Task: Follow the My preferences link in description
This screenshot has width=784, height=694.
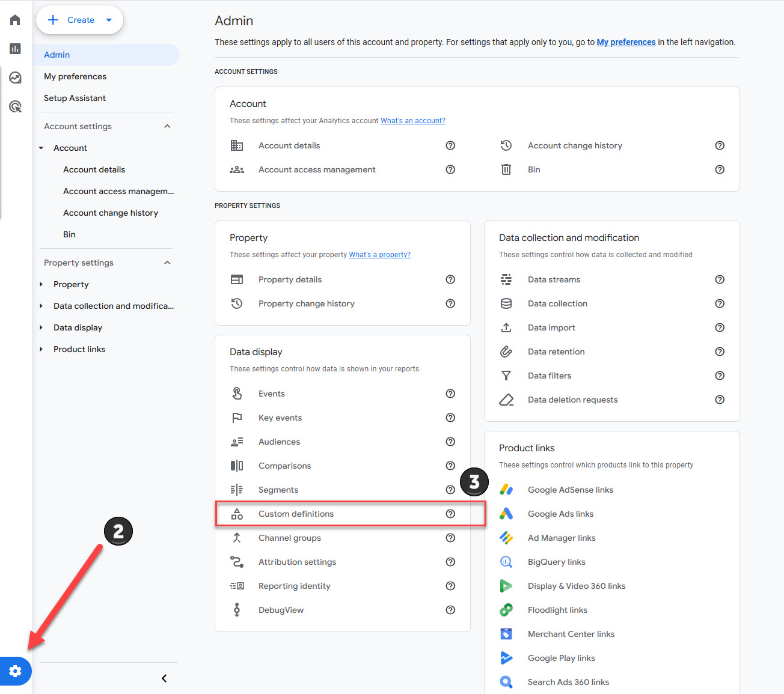Action: (x=626, y=42)
